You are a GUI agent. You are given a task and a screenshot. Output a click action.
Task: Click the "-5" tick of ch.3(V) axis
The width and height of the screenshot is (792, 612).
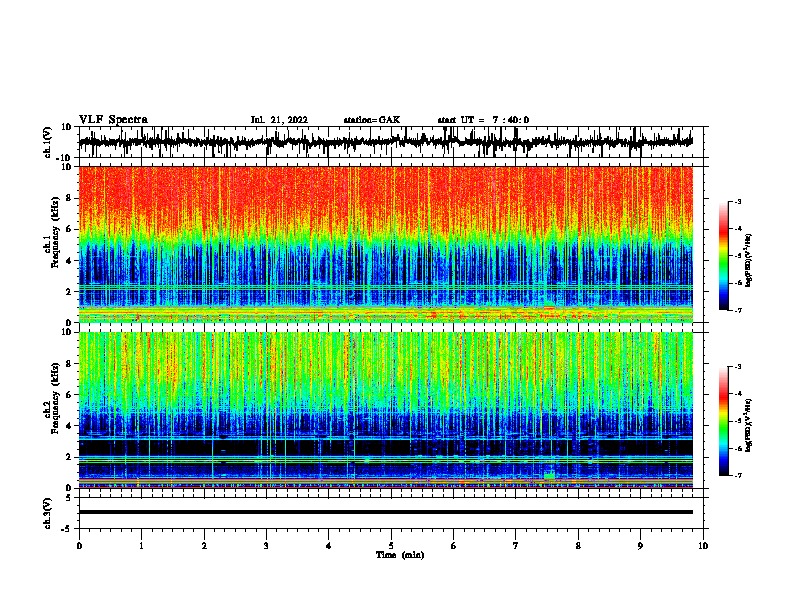[x=67, y=529]
